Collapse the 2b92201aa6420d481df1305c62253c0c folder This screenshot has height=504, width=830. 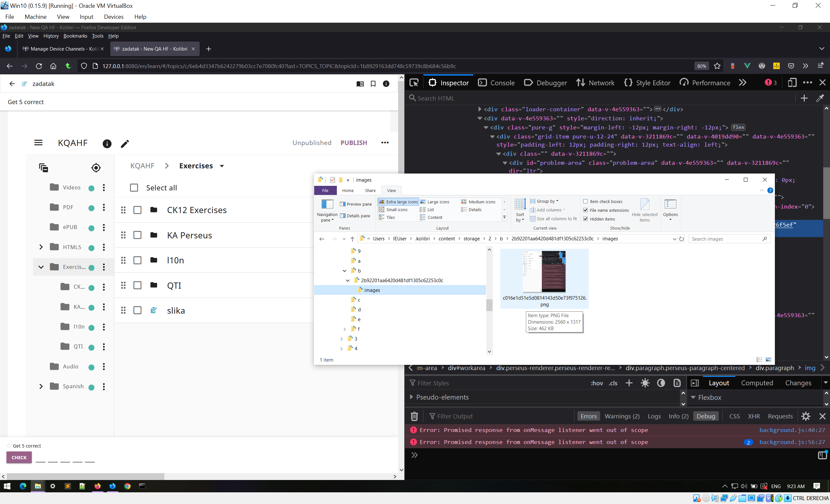click(348, 280)
